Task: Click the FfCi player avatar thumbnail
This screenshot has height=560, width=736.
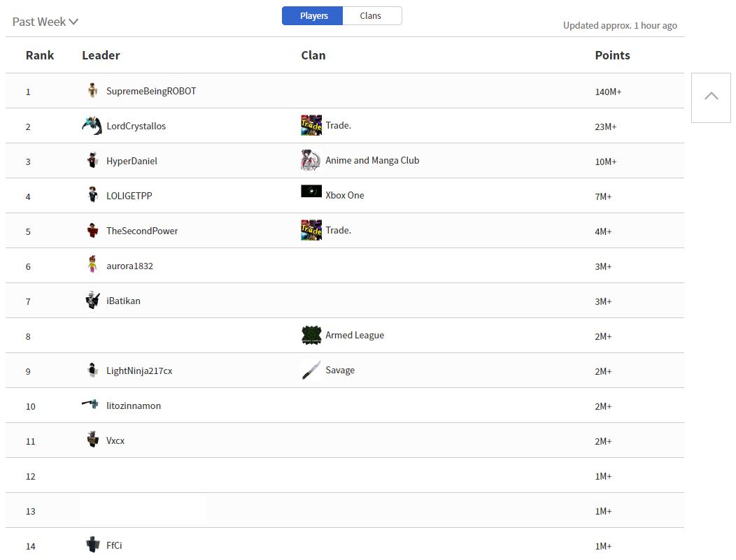Action: point(92,545)
